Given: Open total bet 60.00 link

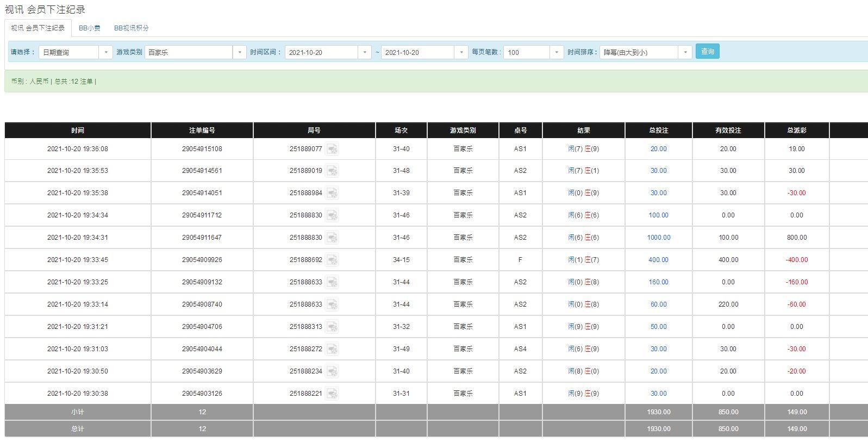Looking at the screenshot, I should point(658,304).
